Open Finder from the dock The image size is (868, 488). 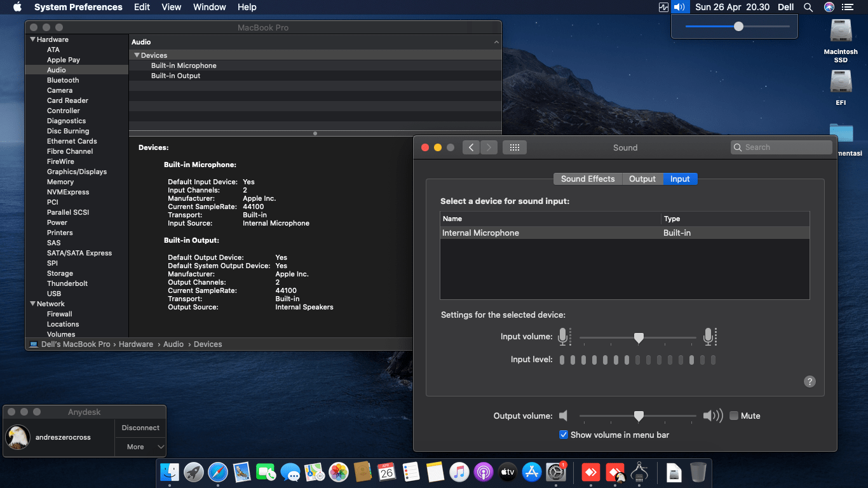pos(170,472)
